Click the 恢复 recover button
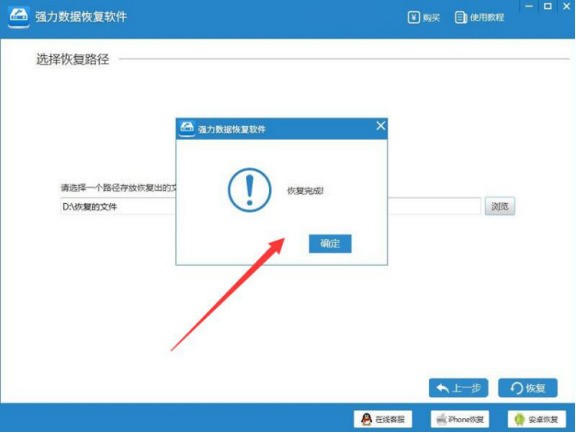This screenshot has height=433, width=576. pos(528,388)
